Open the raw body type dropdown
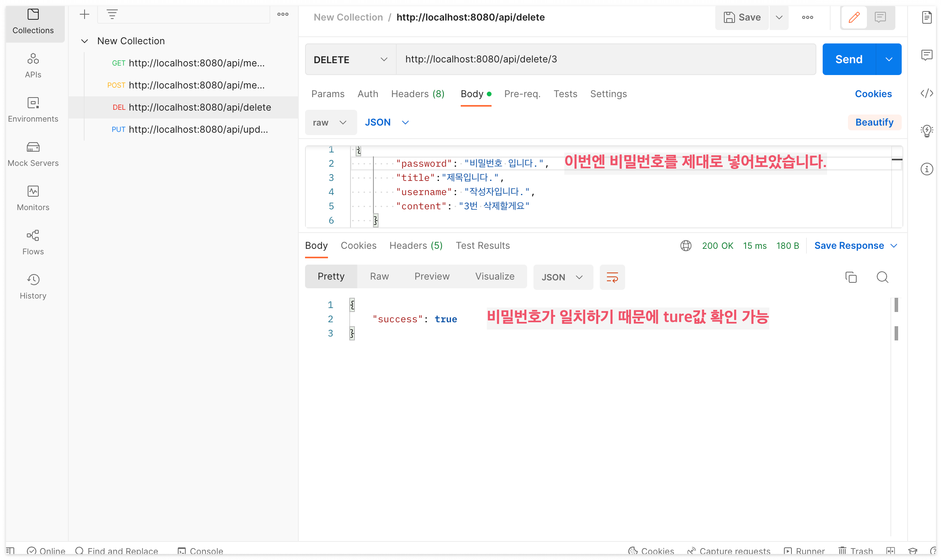Image resolution: width=942 pixels, height=560 pixels. [330, 122]
